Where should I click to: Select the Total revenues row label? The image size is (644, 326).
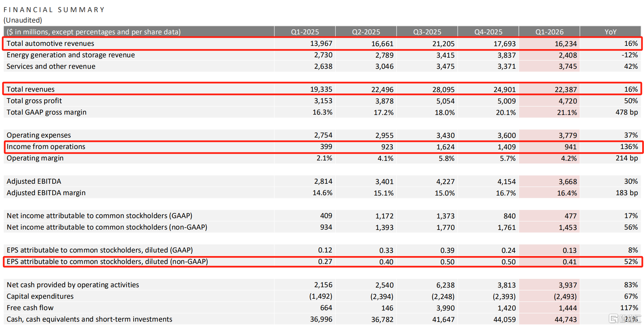[30, 89]
